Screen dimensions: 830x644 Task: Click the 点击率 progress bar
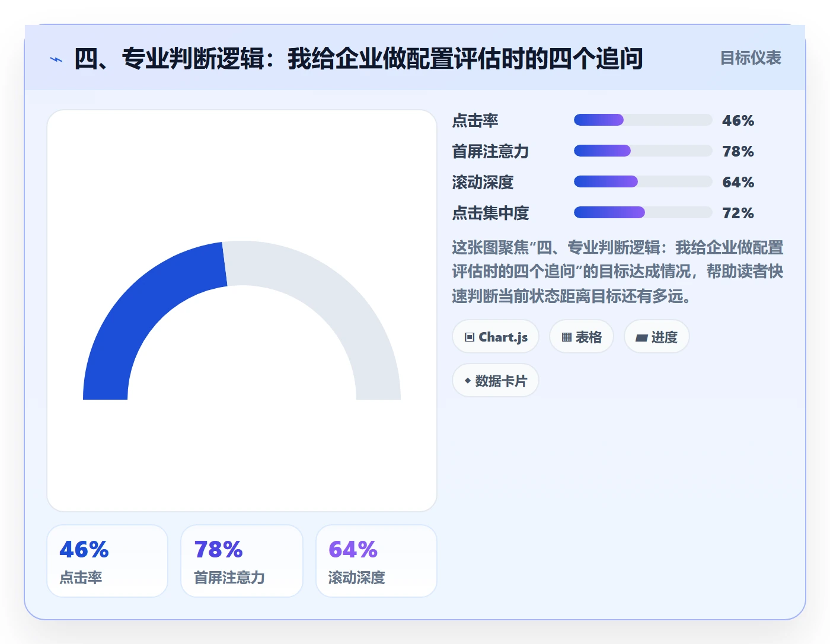(x=643, y=120)
